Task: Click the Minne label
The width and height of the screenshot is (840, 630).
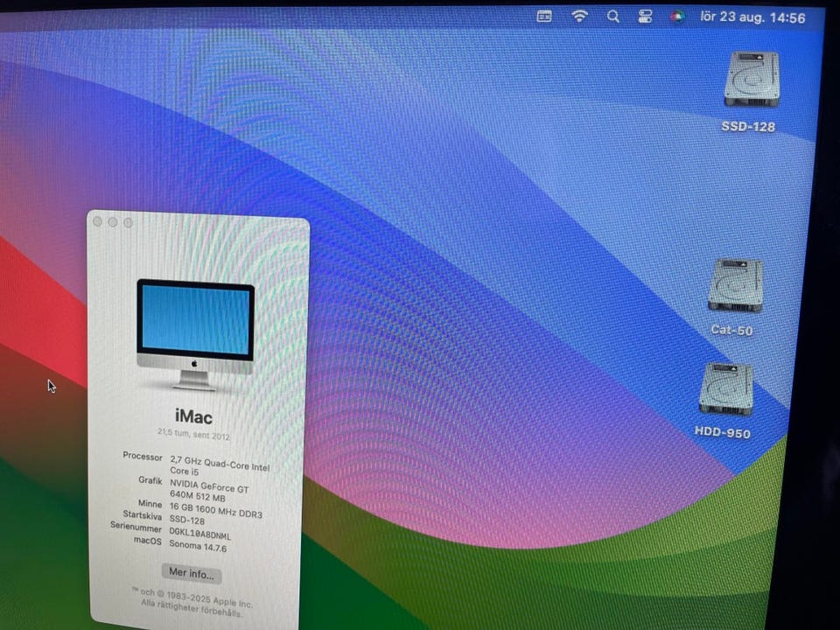Action: click(x=150, y=504)
